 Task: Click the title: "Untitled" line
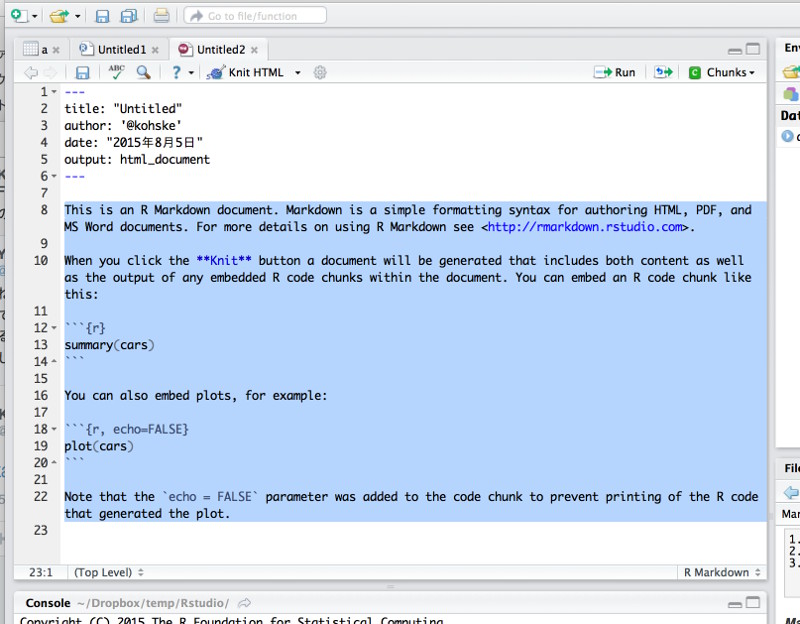(123, 109)
